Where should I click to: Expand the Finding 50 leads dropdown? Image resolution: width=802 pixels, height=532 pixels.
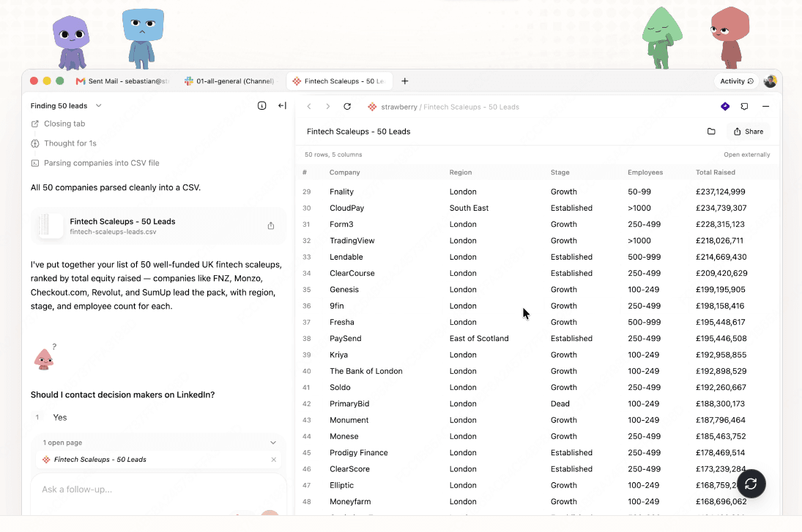pyautogui.click(x=99, y=106)
